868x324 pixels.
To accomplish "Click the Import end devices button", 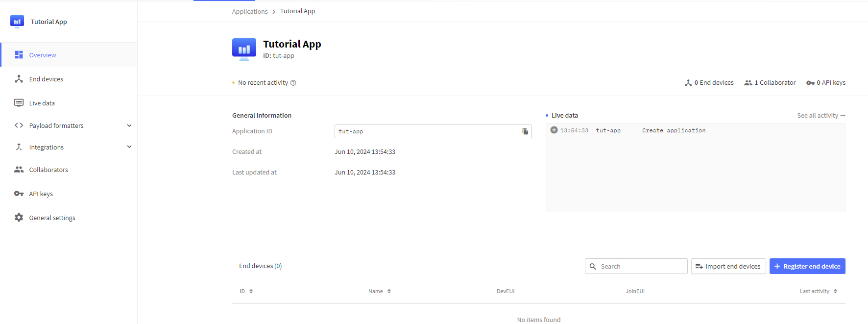I will click(x=728, y=266).
